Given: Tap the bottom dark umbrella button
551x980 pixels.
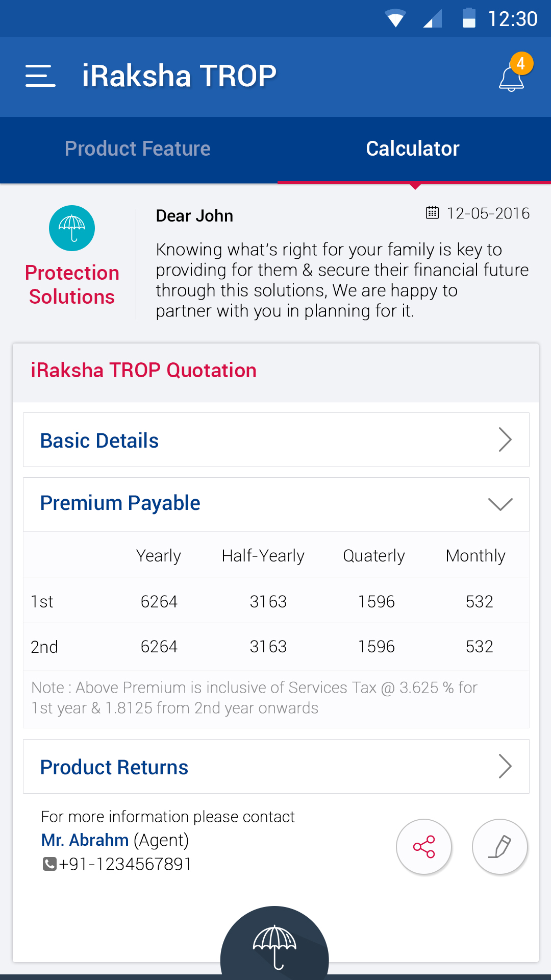Looking at the screenshot, I should pyautogui.click(x=274, y=947).
